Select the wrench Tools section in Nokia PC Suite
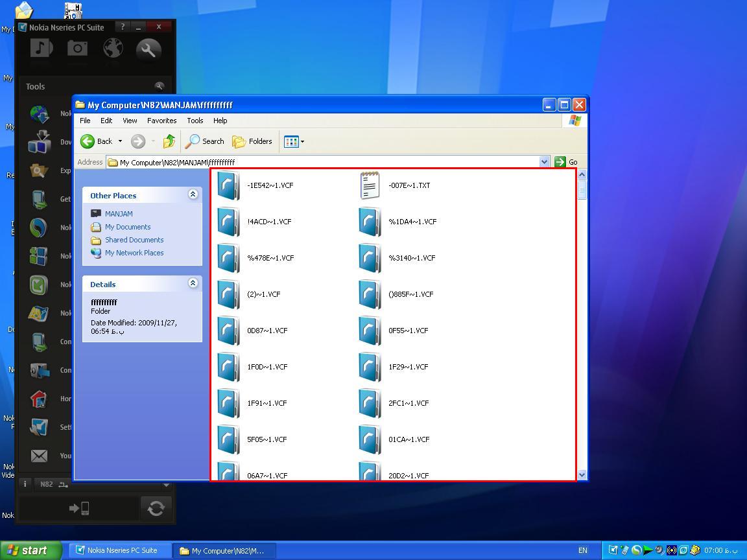The image size is (747, 560). coord(148,49)
